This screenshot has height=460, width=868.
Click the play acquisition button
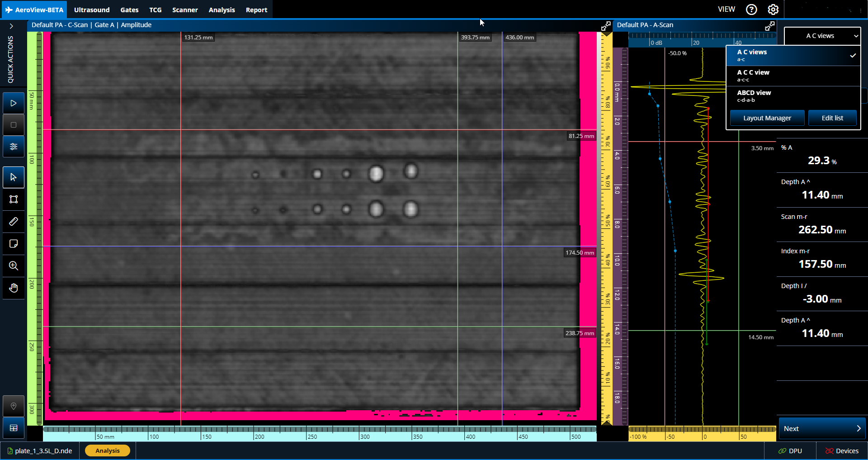click(14, 103)
